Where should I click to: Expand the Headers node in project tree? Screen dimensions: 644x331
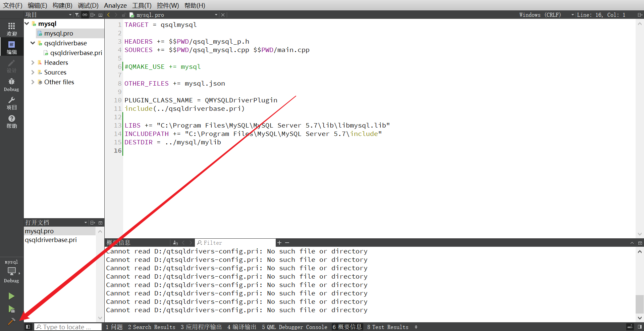[32, 62]
